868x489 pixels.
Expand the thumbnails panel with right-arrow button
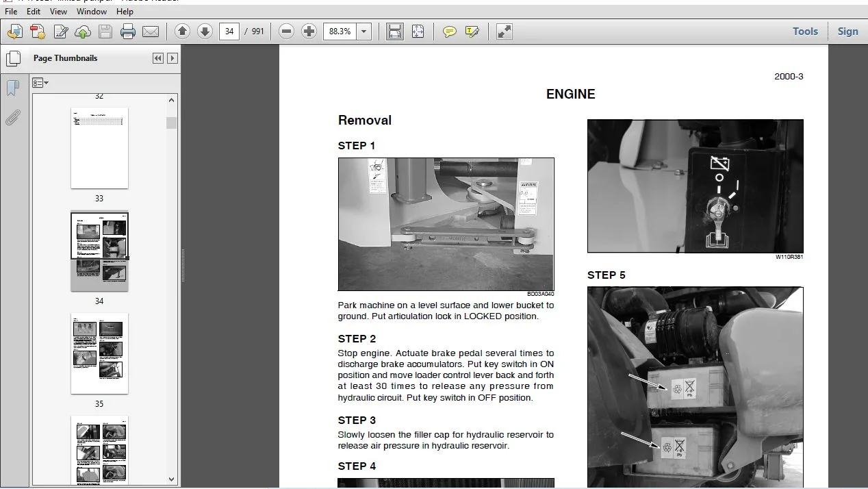173,58
